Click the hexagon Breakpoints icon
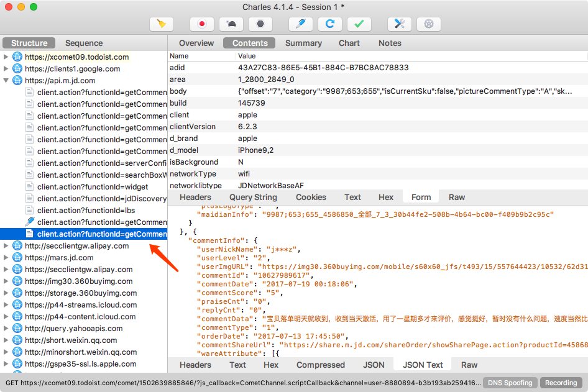 coord(260,24)
